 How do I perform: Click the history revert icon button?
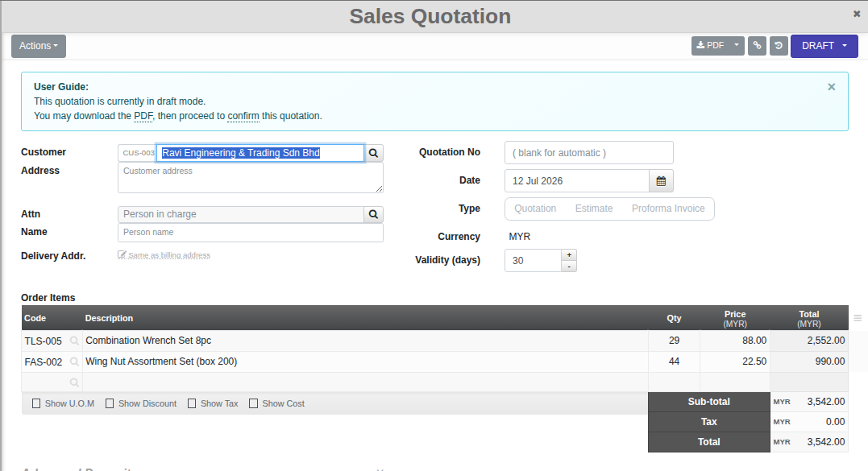(779, 45)
